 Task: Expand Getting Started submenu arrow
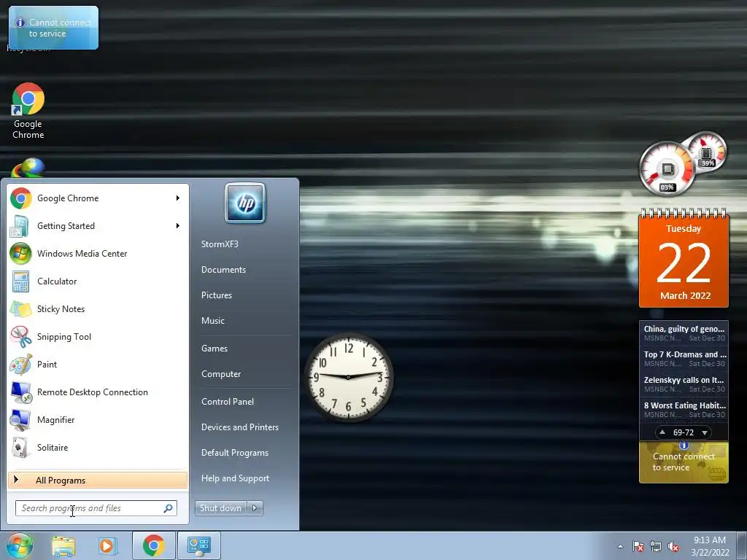[178, 226]
